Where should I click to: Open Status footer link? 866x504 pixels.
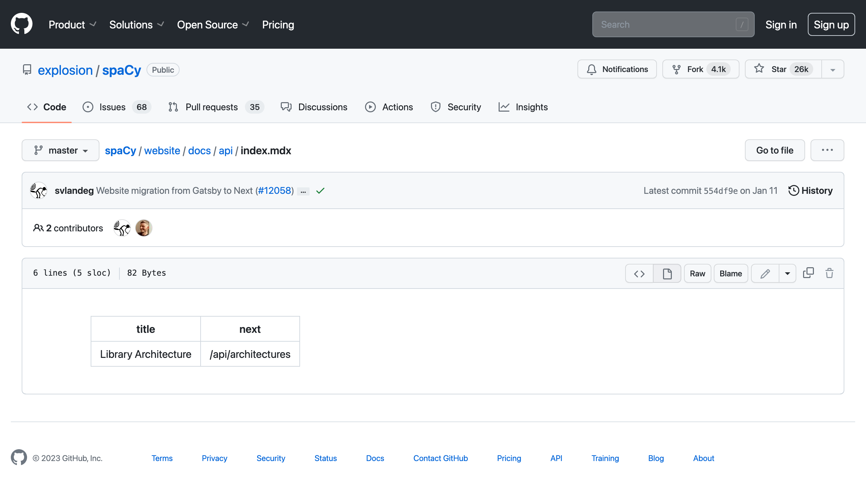(325, 458)
